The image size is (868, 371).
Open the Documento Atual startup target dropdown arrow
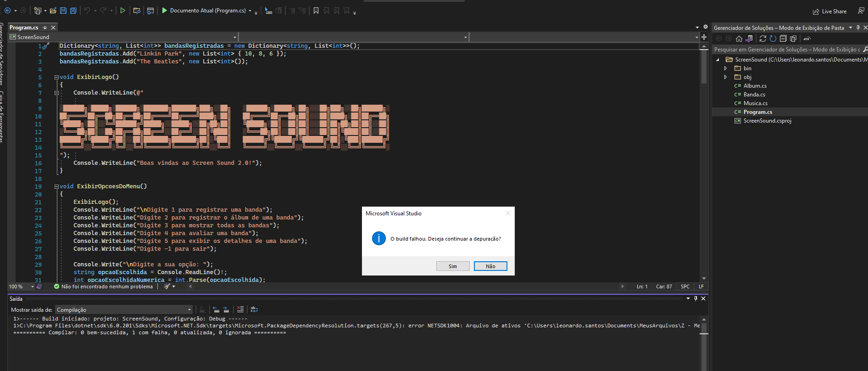click(x=250, y=11)
